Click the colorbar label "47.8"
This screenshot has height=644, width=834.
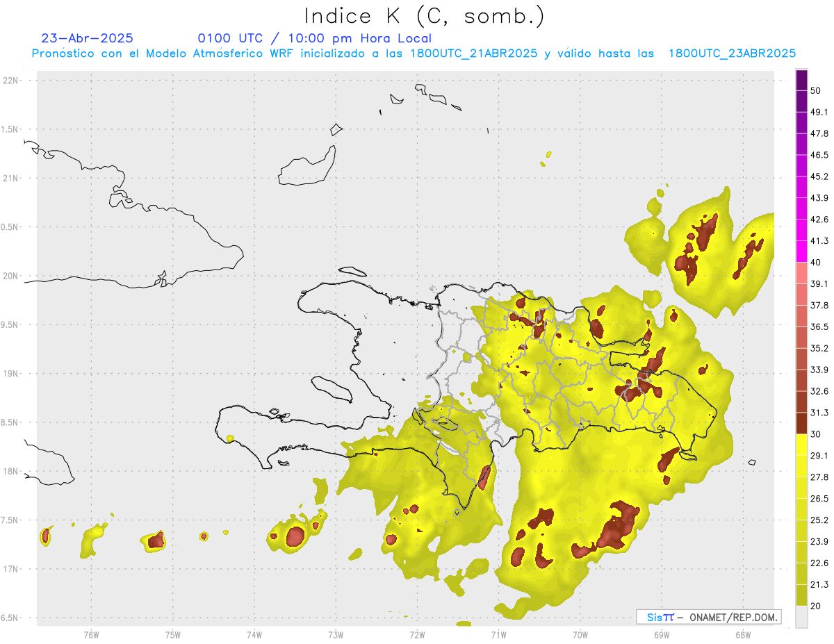click(x=819, y=134)
